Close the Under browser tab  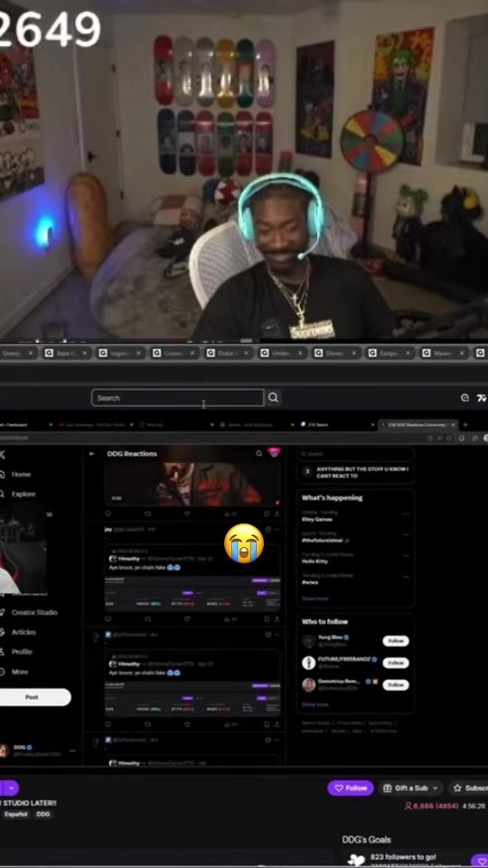point(300,353)
